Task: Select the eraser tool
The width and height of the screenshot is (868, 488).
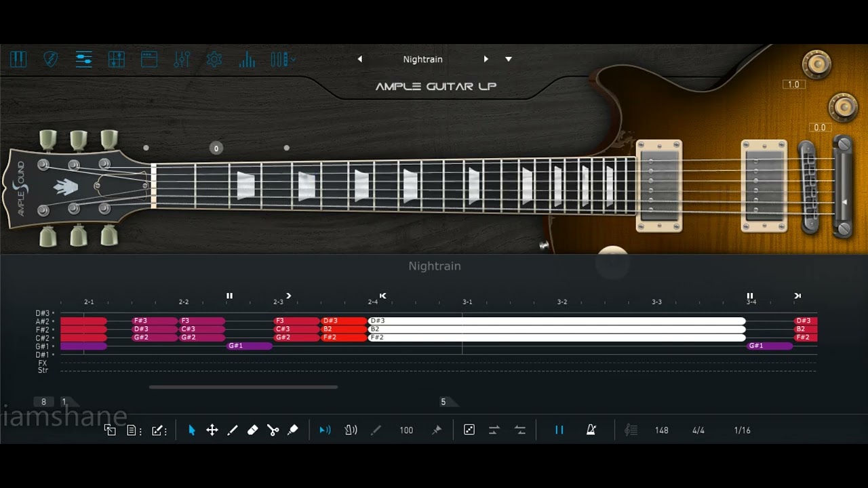Action: [253, 430]
